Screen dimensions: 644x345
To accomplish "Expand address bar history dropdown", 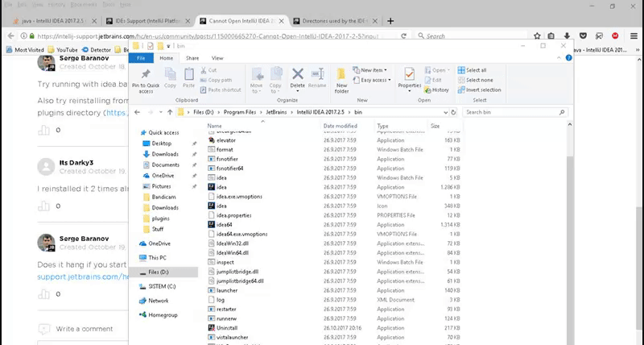I will point(446,112).
